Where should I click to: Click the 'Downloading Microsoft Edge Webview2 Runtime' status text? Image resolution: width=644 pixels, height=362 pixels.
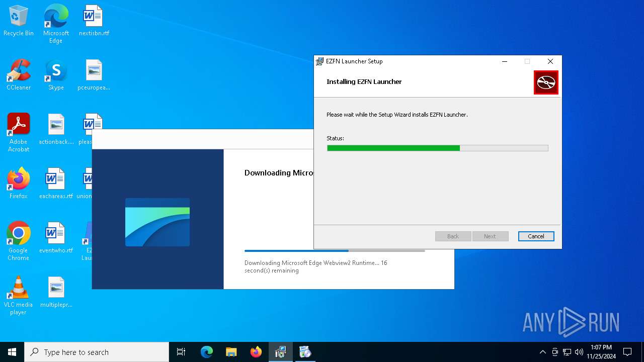click(316, 266)
